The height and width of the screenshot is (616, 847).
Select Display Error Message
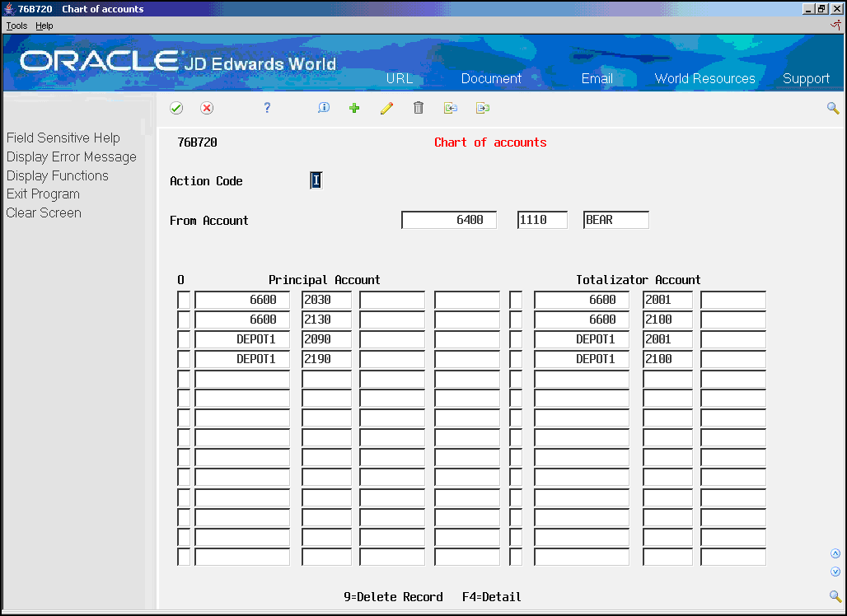coord(72,157)
